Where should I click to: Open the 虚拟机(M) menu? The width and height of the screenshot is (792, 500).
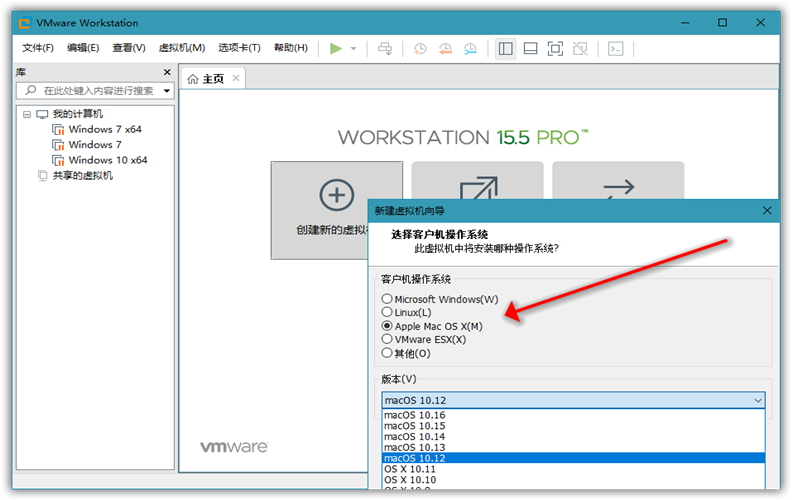182,48
